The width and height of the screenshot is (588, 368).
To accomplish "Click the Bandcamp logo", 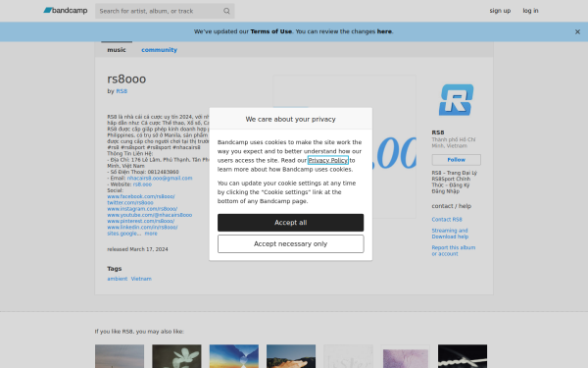I will pyautogui.click(x=66, y=11).
